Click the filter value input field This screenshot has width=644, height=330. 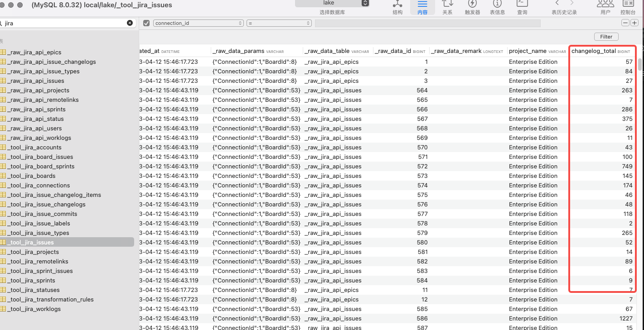click(x=427, y=23)
